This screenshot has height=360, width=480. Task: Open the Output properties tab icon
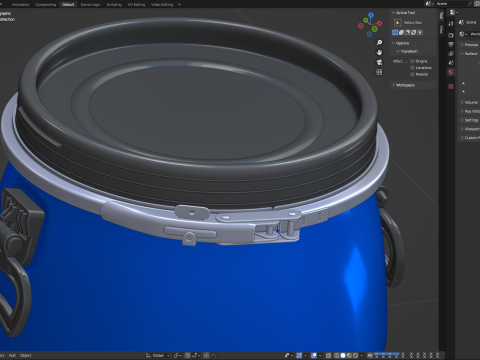pos(451,44)
